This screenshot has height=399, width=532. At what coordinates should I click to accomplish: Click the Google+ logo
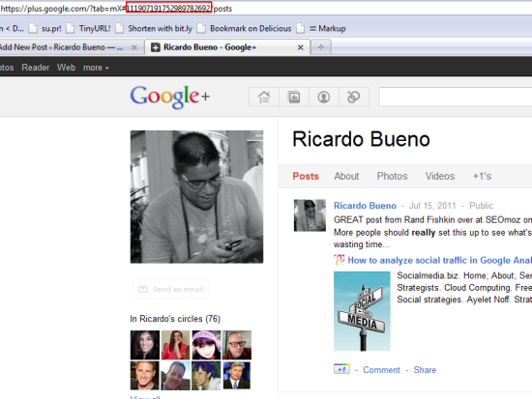tap(170, 97)
